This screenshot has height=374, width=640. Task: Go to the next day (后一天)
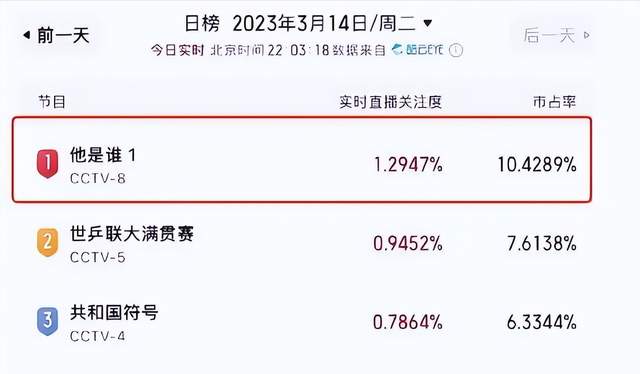click(x=557, y=36)
